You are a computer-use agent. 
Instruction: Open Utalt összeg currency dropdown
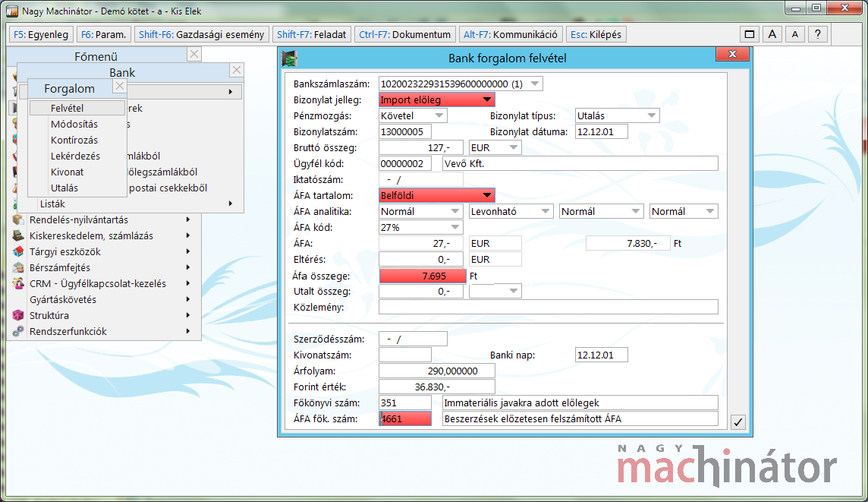[514, 292]
